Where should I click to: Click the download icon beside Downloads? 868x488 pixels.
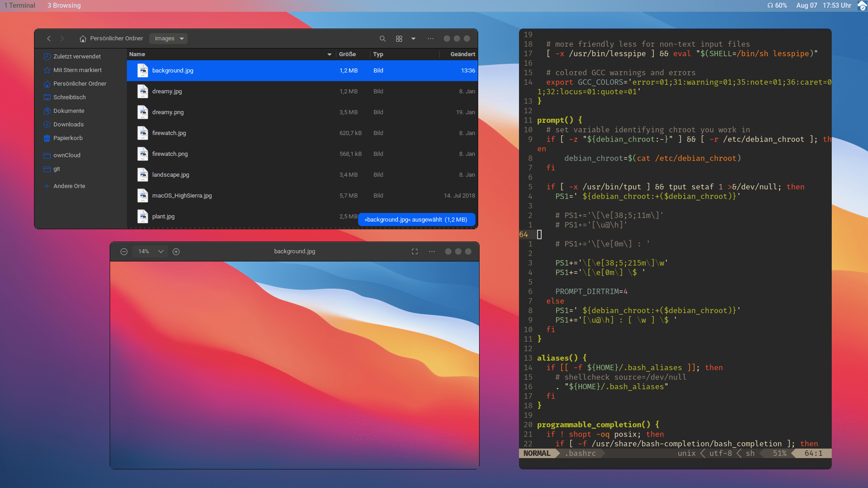pos(47,125)
